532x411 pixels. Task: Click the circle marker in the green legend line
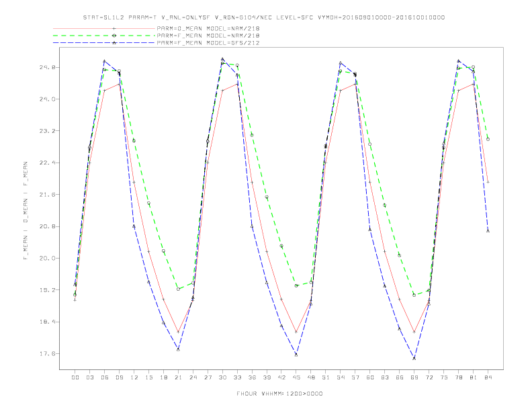pos(114,36)
